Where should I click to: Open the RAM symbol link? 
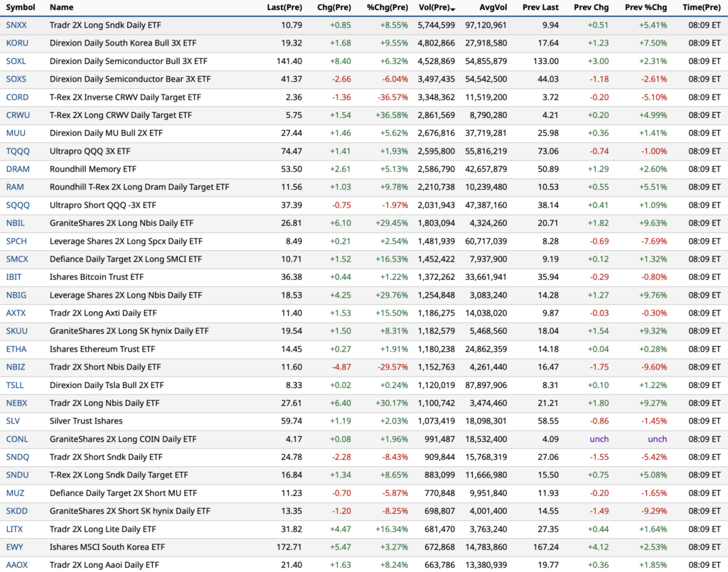click(15, 187)
